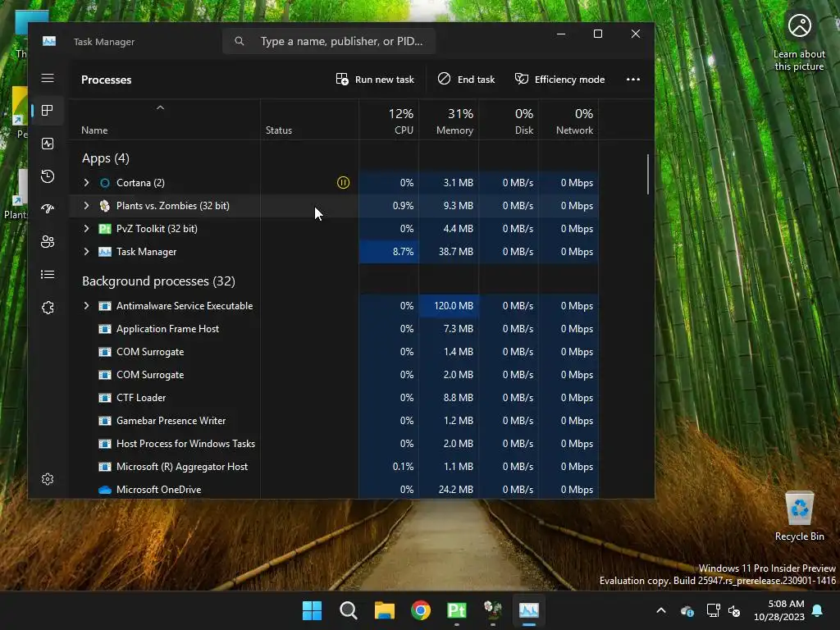Open the Startup apps page icon
840x630 pixels.
48,209
